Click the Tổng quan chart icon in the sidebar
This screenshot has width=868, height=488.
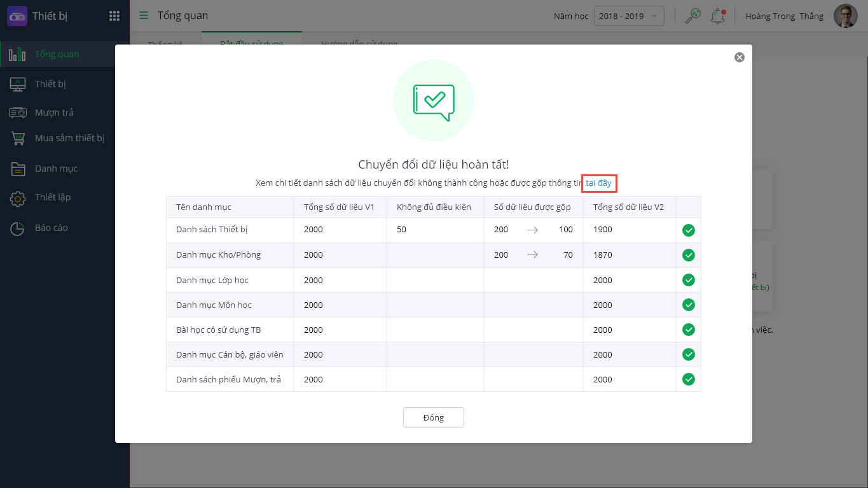(17, 54)
